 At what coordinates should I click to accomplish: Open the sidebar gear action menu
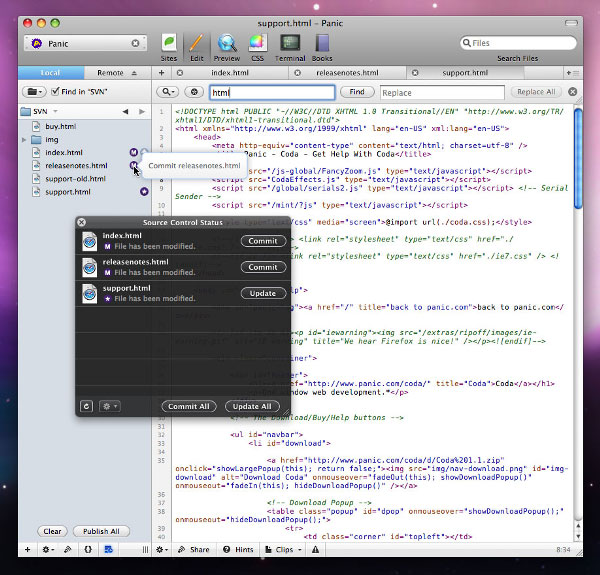coord(48,550)
